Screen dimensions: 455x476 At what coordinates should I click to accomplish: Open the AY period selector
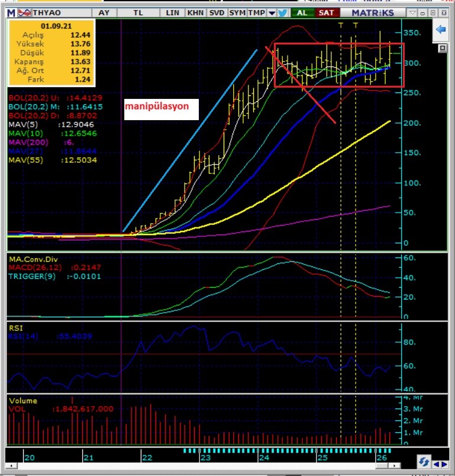point(104,12)
